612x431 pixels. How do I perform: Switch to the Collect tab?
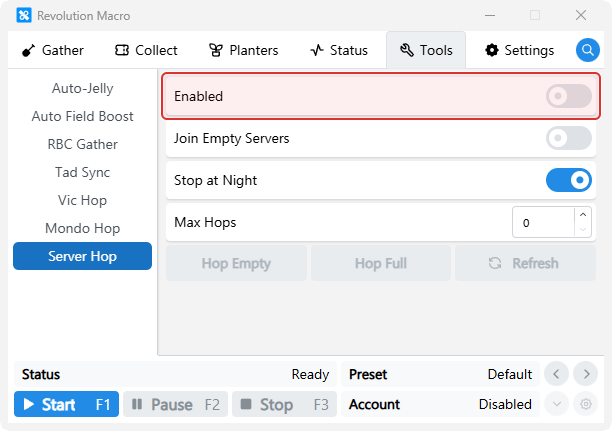[146, 50]
